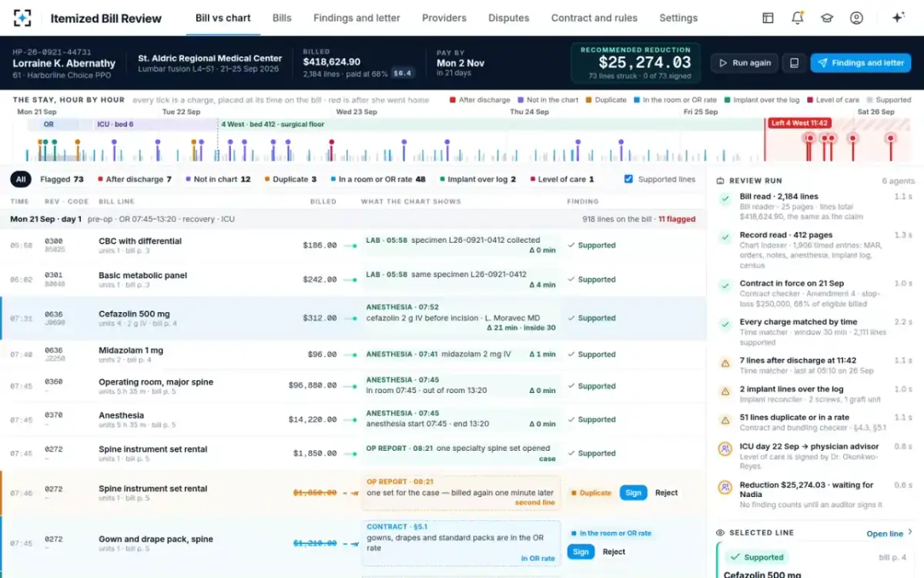
Task: Reject the duplicate Spine instrument set rental finding
Action: (x=667, y=492)
